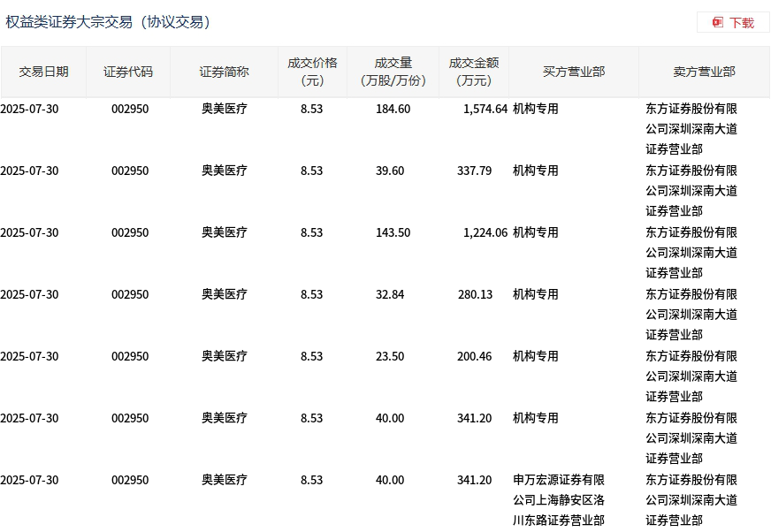The image size is (771, 532).
Task: Select the volume cell 184.60
Action: 393,110
